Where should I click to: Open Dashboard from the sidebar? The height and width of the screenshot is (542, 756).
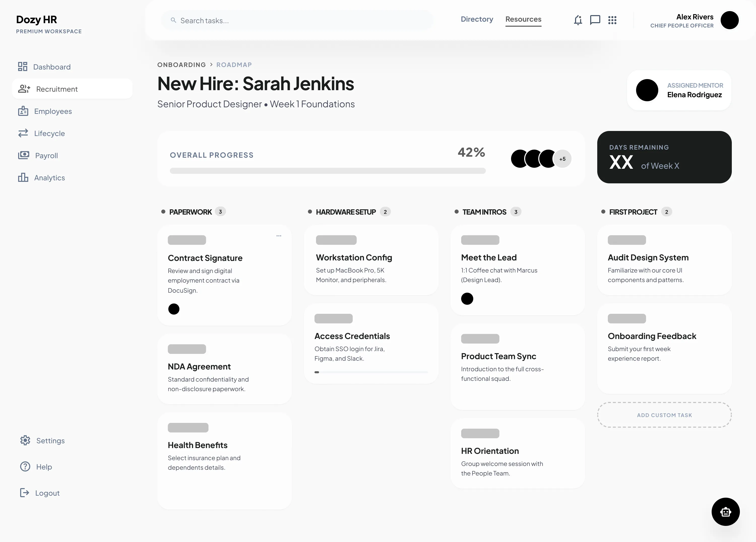(x=52, y=67)
